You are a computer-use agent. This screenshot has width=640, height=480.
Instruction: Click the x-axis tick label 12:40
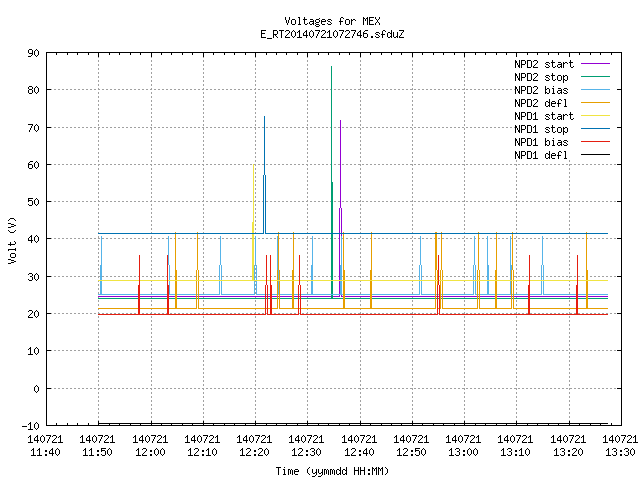pos(359,452)
